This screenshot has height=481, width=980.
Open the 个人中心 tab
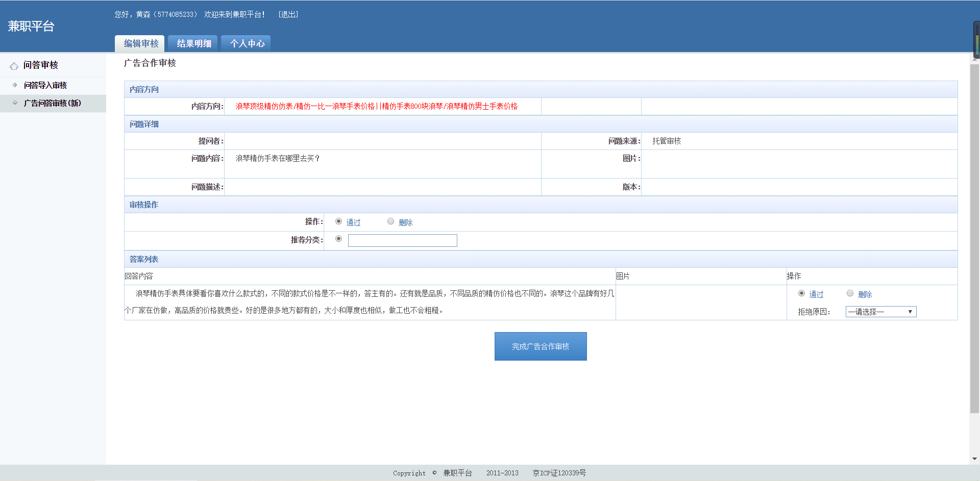coord(247,44)
